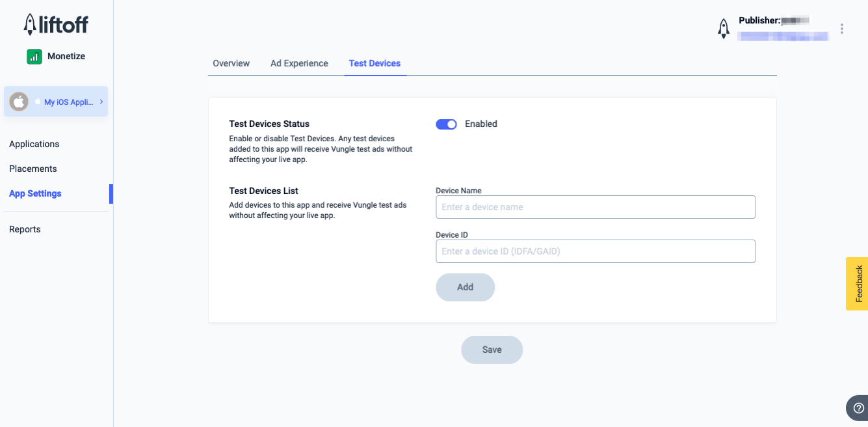Select the Test Devices tab
The image size is (868, 427).
point(375,63)
